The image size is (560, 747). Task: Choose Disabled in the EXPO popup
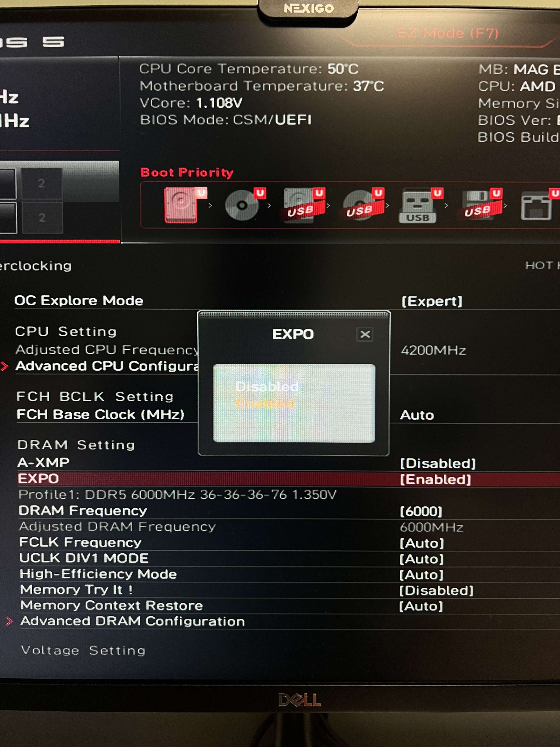point(267,387)
